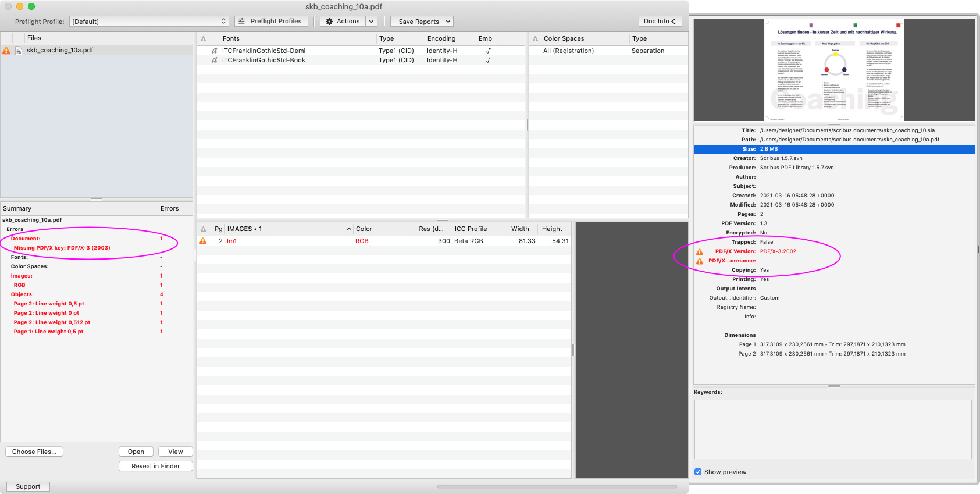The width and height of the screenshot is (980, 494).
Task: Open the Save Reports dropdown
Action: [422, 22]
